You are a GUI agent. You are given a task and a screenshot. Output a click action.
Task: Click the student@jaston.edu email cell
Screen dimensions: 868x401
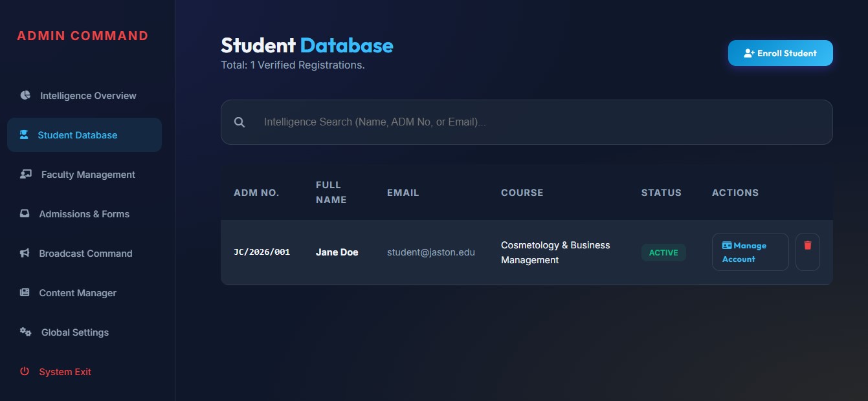coord(430,252)
